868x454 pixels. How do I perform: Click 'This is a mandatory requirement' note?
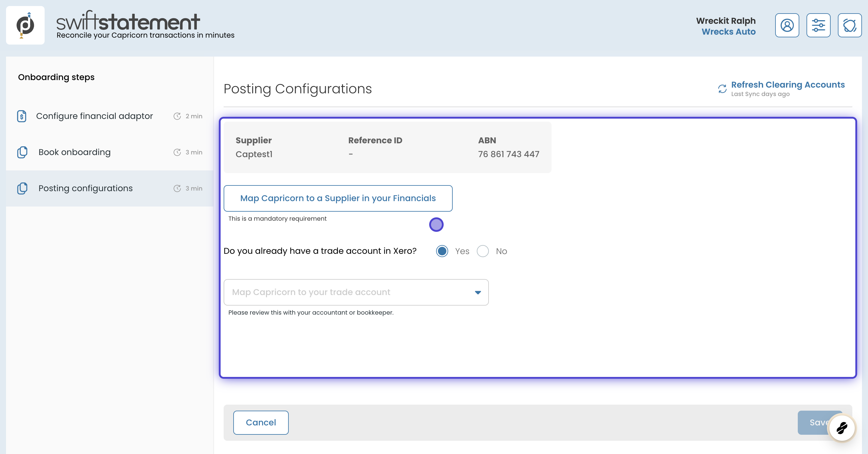pyautogui.click(x=277, y=218)
